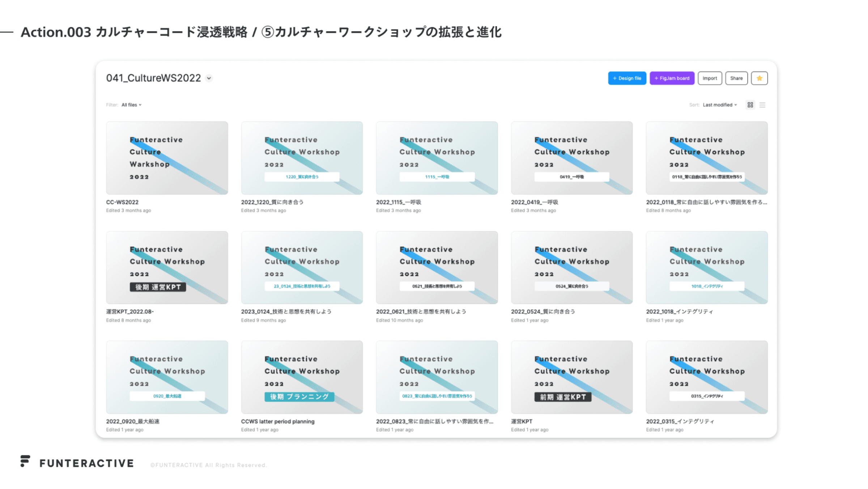Click the FigJam board button
Viewport: 868px width, 489px height.
coord(672,78)
